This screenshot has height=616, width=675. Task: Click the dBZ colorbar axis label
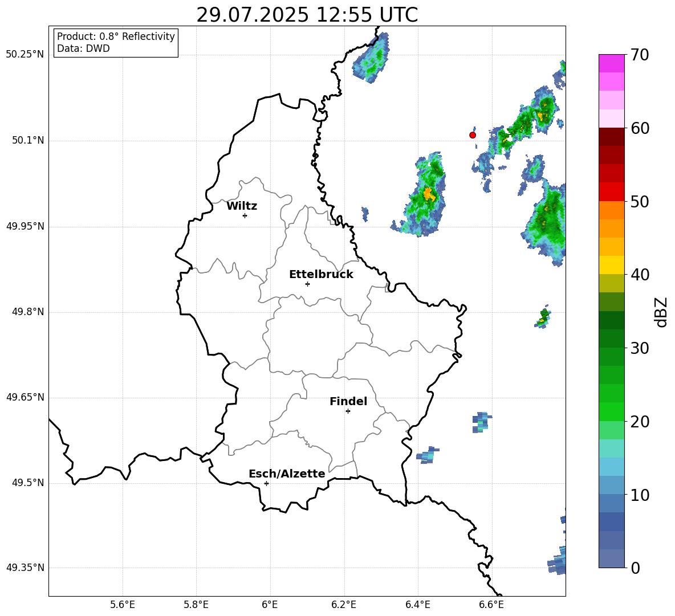661,312
